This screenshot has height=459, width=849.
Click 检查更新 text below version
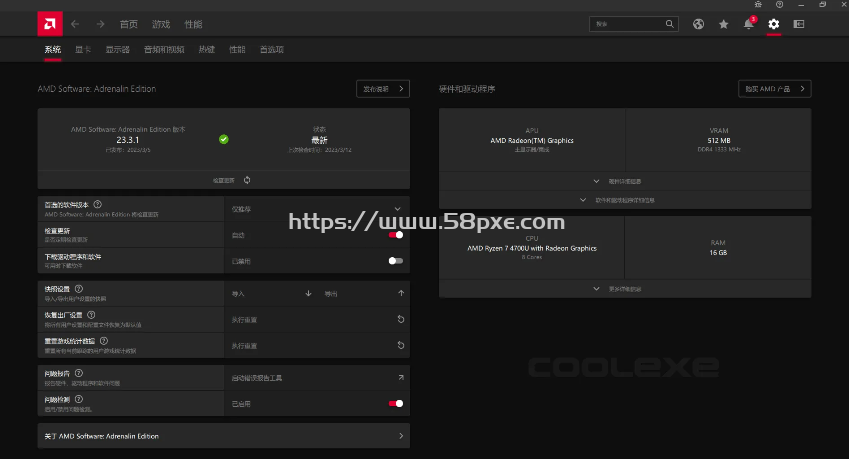click(224, 180)
